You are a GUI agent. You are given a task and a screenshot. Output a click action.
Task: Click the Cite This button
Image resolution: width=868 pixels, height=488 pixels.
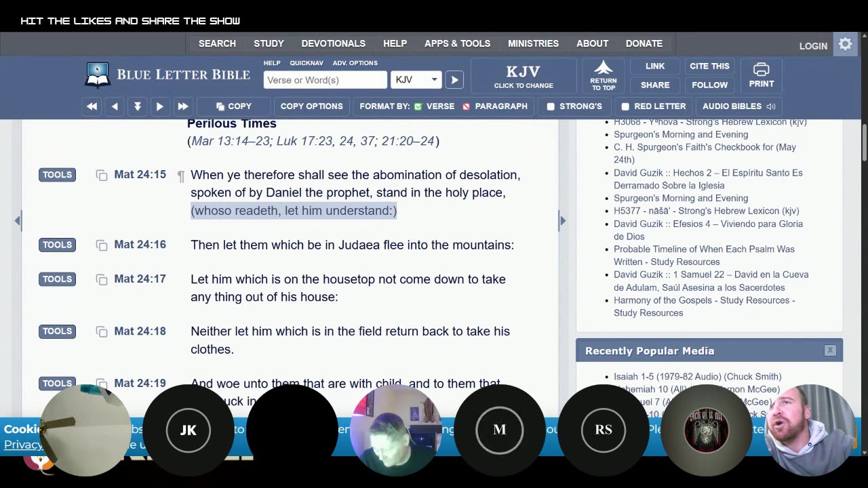click(x=709, y=66)
